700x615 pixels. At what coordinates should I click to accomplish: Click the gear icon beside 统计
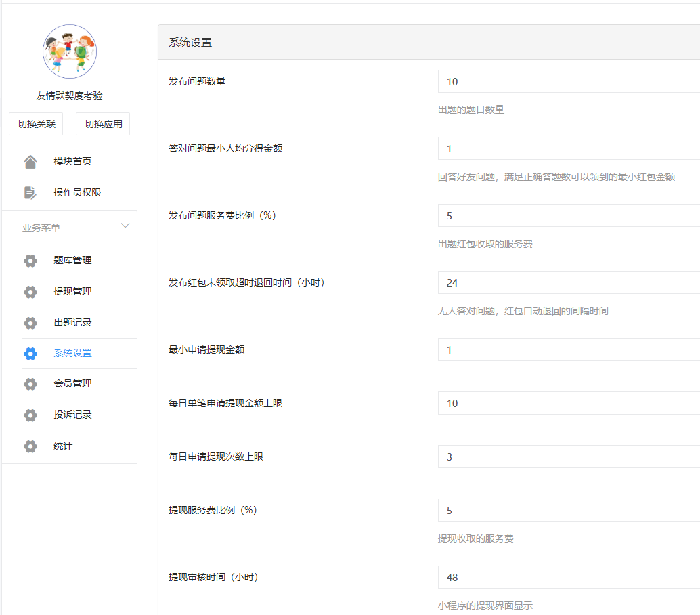pyautogui.click(x=30, y=446)
